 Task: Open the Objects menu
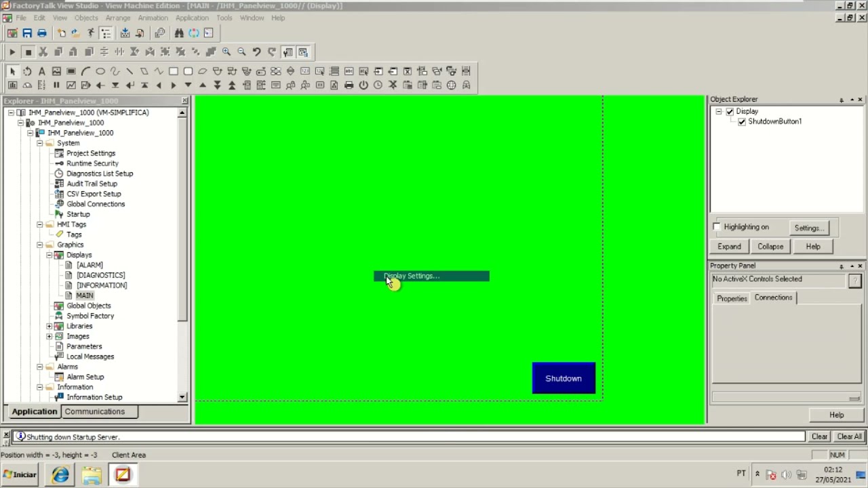pos(86,18)
